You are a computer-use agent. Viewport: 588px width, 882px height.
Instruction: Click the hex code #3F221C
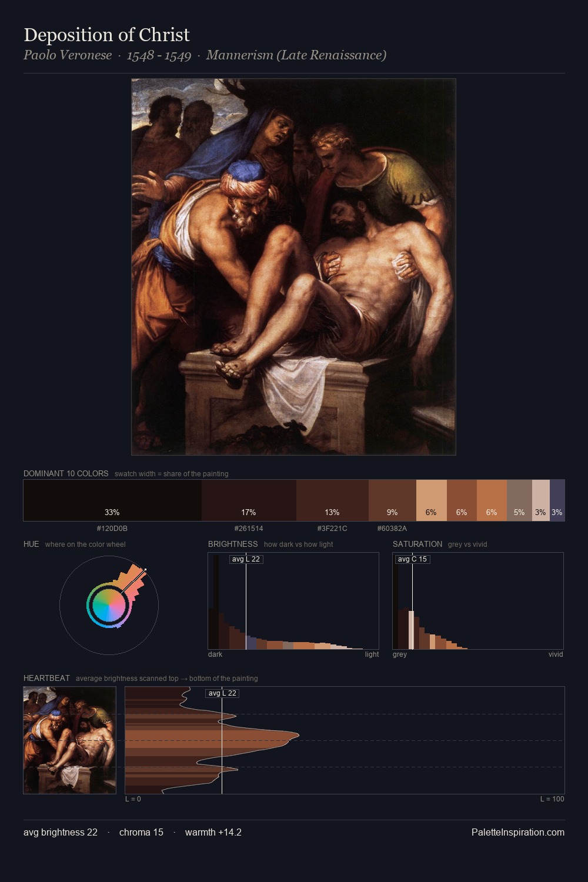[332, 529]
